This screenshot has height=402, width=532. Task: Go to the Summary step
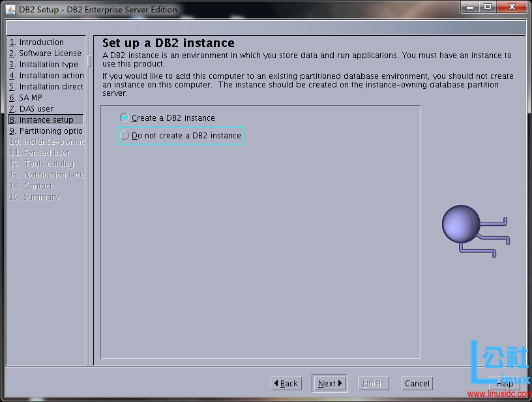(36, 197)
